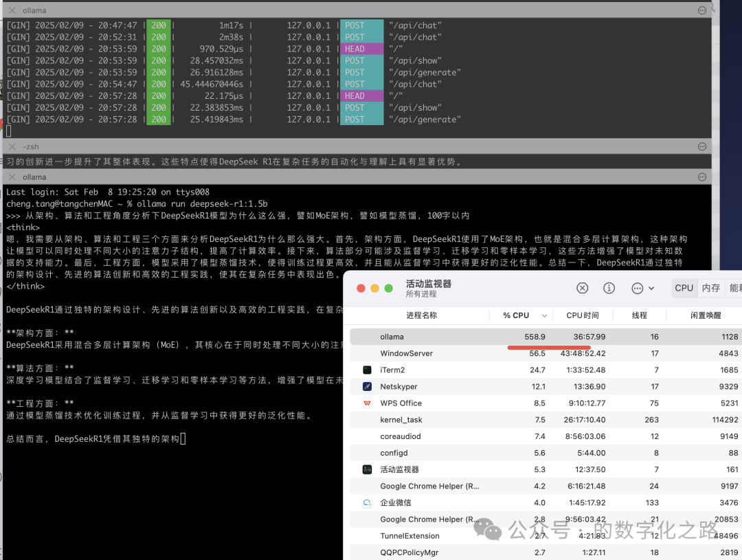Open the top ollama pane options menu
Viewport: 742px width, 560px height.
[x=701, y=10]
